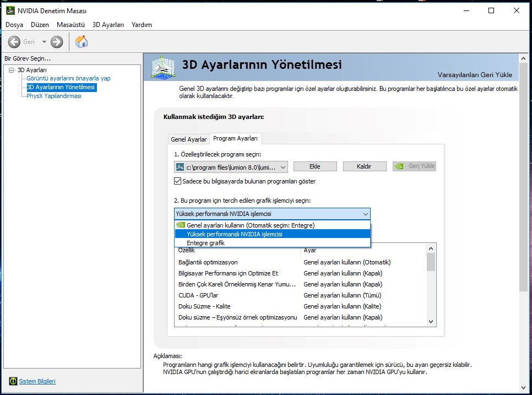Switch to the Genel Ayarlar tab

(189, 139)
